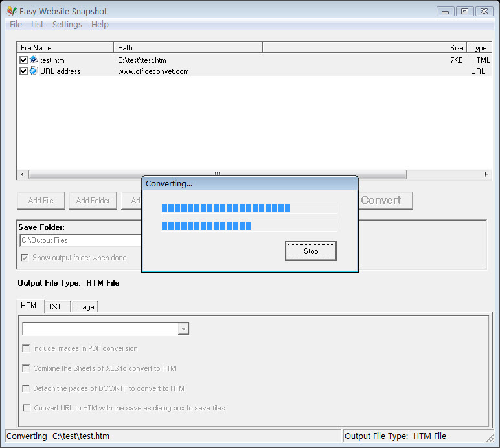Click the upper conversion progress bar

click(249, 208)
